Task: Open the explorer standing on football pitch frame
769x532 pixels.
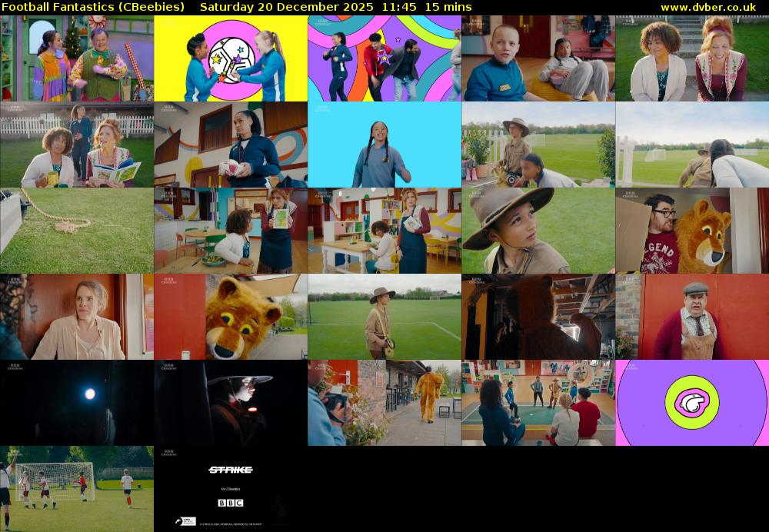Action: click(384, 317)
